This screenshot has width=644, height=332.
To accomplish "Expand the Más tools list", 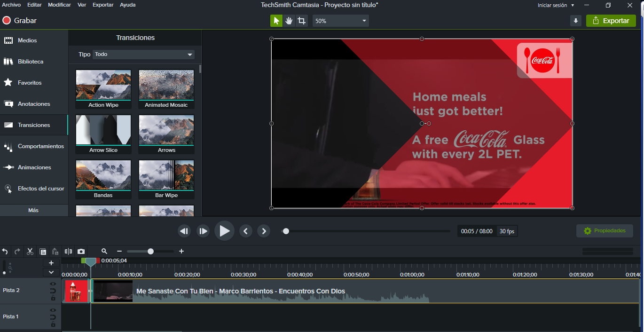I will [34, 210].
